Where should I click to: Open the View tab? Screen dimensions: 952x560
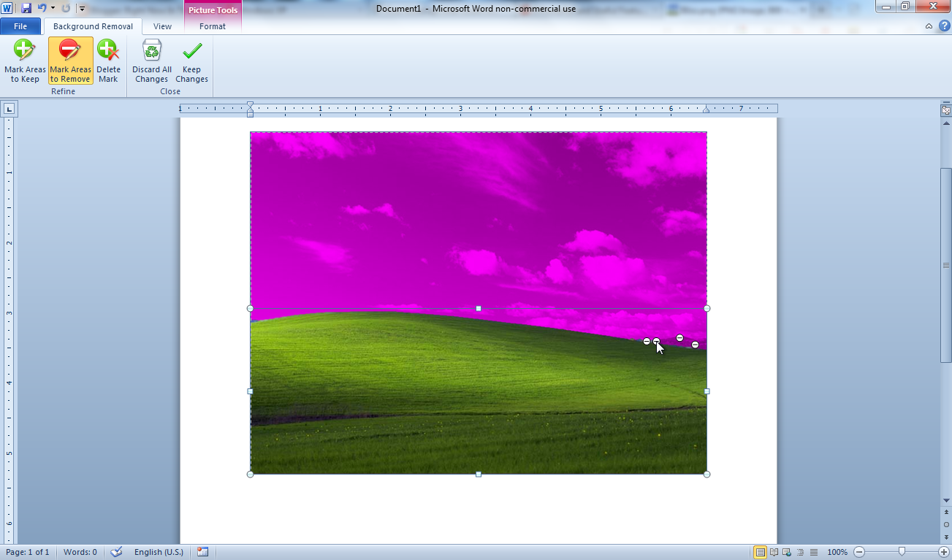162,26
